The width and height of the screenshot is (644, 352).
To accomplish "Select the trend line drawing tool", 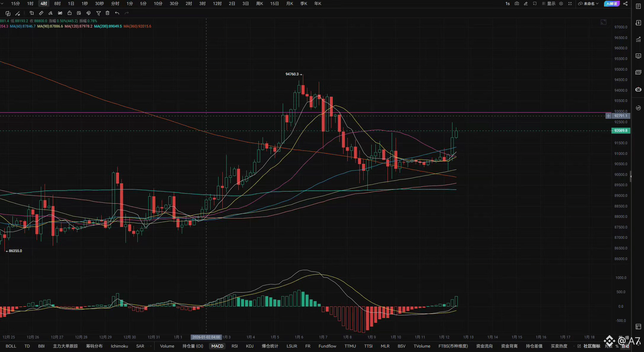I will (17, 14).
